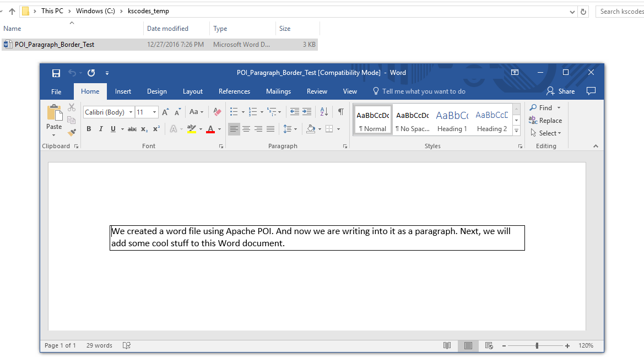This screenshot has width=644, height=363.
Task: Click the Share button
Action: 560,91
